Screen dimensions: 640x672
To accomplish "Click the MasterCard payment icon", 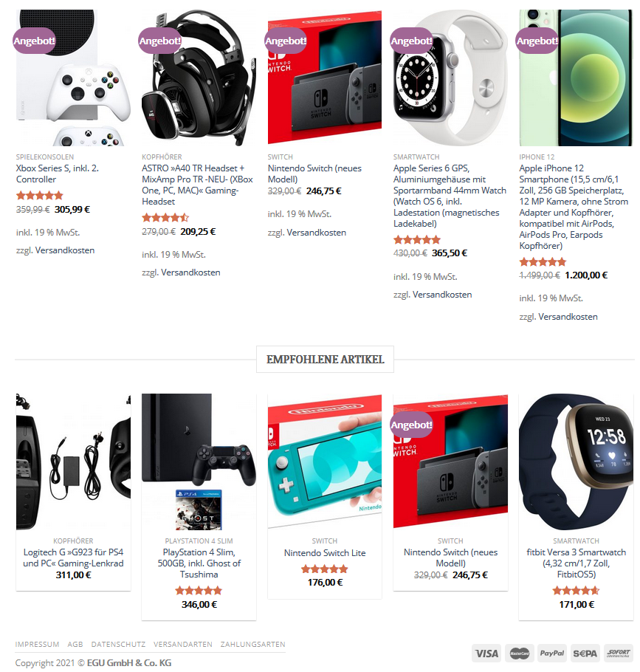I will (x=519, y=653).
